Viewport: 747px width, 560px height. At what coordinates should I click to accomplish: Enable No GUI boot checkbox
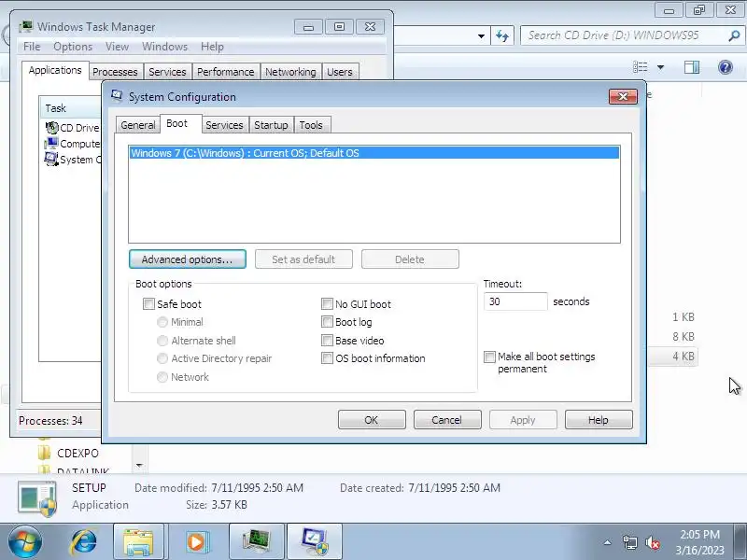(x=327, y=304)
